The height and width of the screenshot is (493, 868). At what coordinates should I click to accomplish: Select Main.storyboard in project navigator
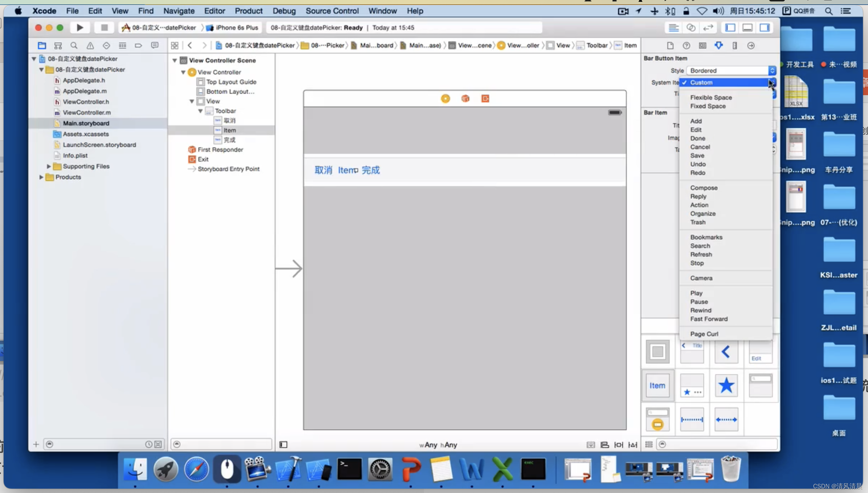point(86,123)
